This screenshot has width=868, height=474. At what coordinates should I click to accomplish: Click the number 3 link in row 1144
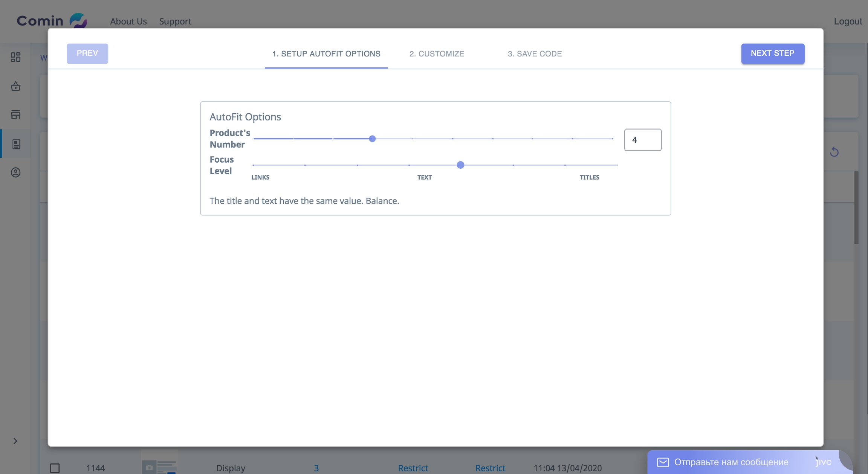[316, 468]
